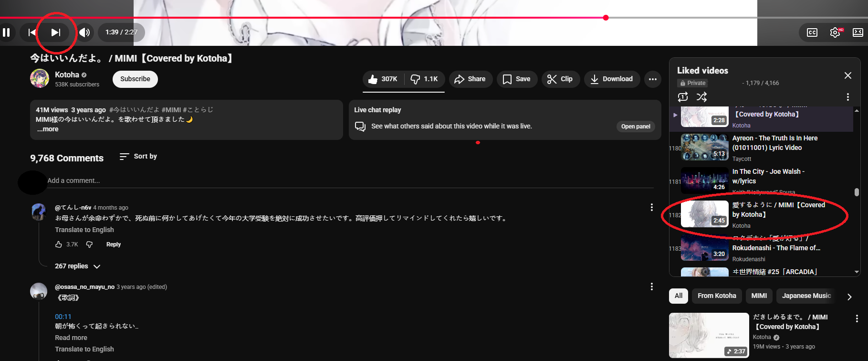Dislike the video with 1.1K dislikes
The image size is (868, 361).
[x=424, y=79]
